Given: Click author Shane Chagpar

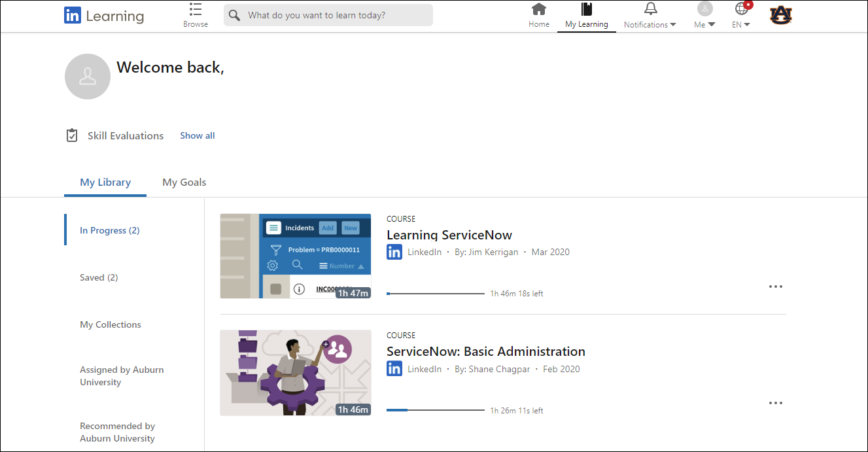Looking at the screenshot, I should coord(492,369).
